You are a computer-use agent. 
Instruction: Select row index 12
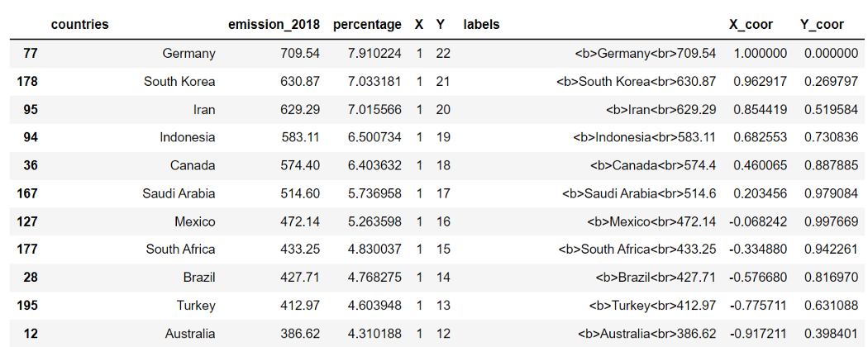coord(31,334)
